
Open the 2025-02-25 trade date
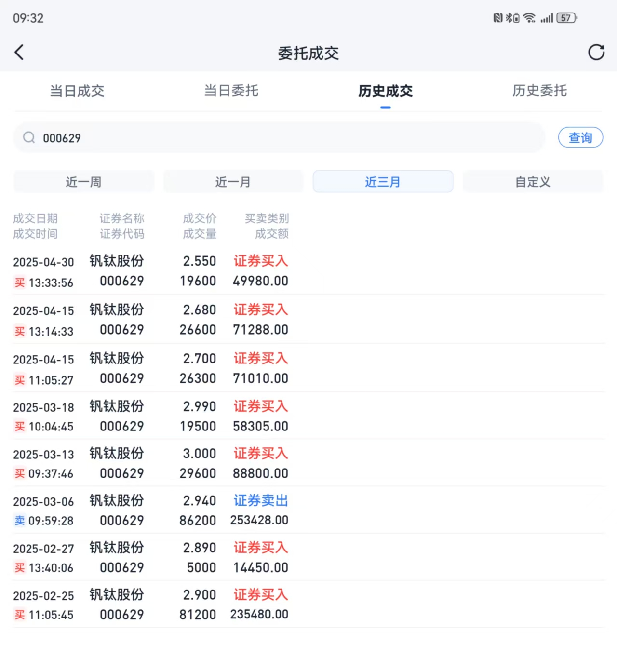(43, 596)
